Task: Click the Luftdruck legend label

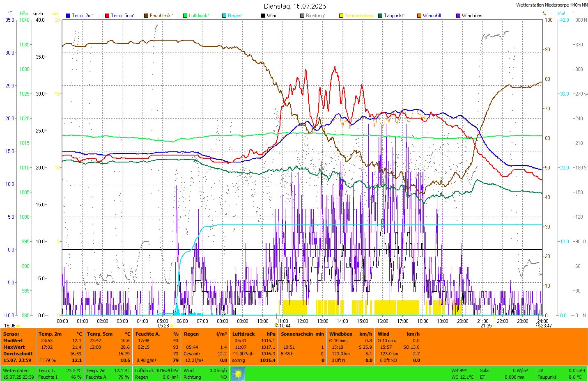Action: click(199, 16)
